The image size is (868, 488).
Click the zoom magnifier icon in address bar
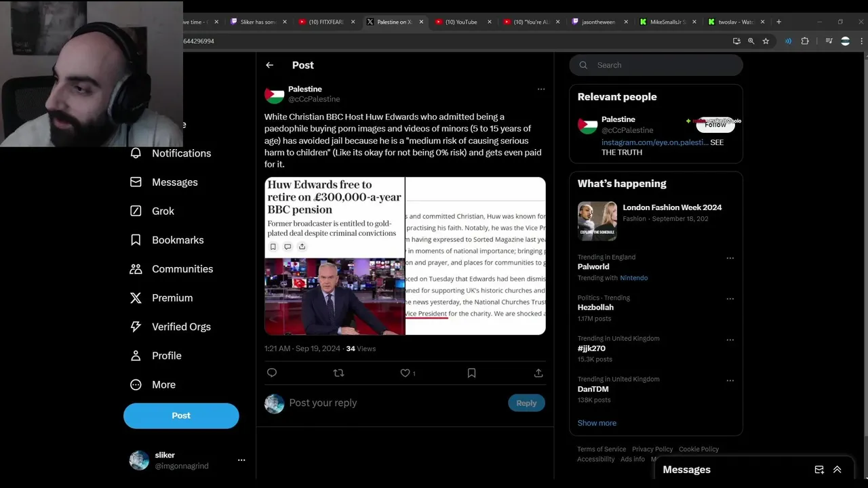coord(751,41)
